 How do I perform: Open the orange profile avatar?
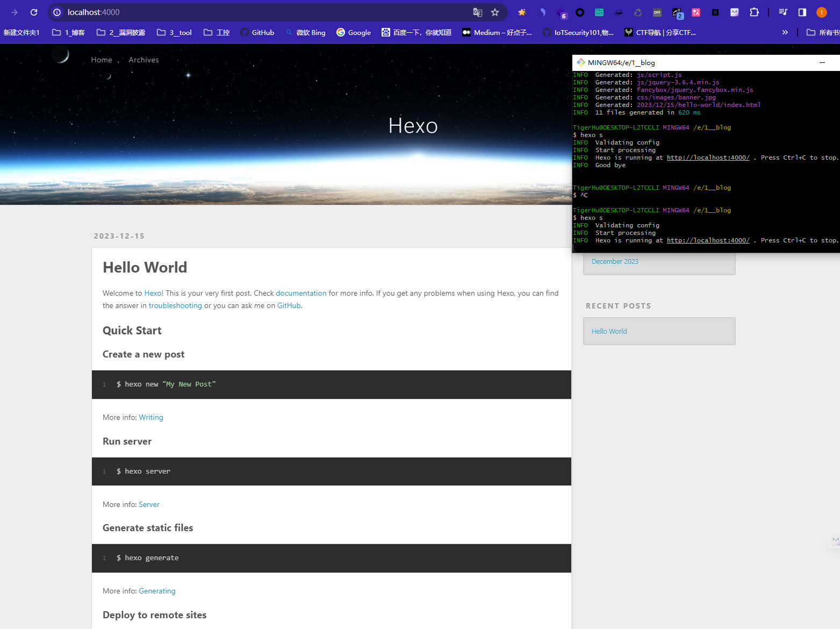click(x=822, y=12)
